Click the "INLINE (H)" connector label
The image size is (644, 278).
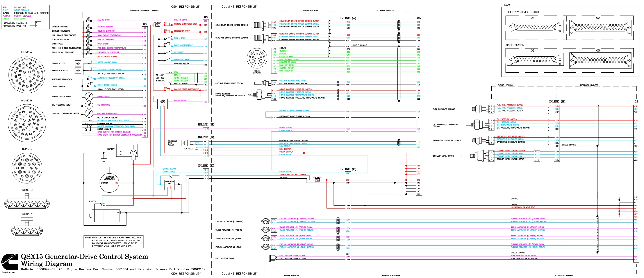206,124
